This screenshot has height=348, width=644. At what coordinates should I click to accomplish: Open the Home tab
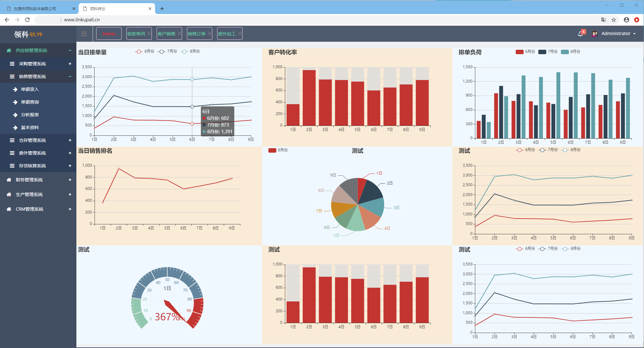(x=109, y=33)
